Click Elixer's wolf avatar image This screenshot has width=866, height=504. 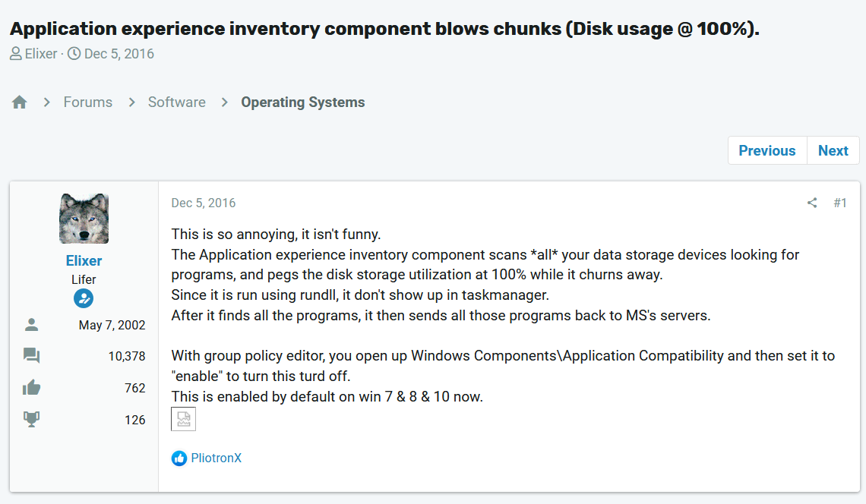coord(84,219)
